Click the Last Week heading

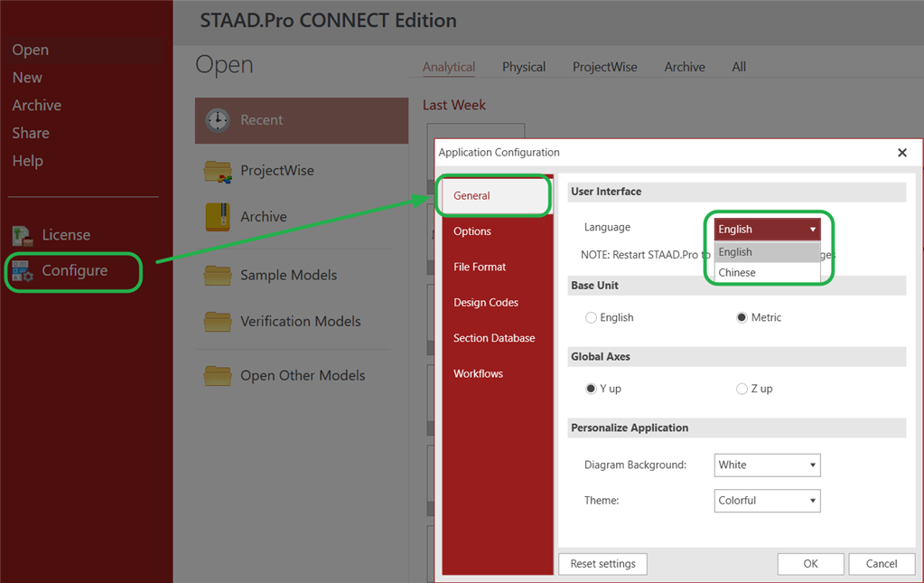point(454,106)
